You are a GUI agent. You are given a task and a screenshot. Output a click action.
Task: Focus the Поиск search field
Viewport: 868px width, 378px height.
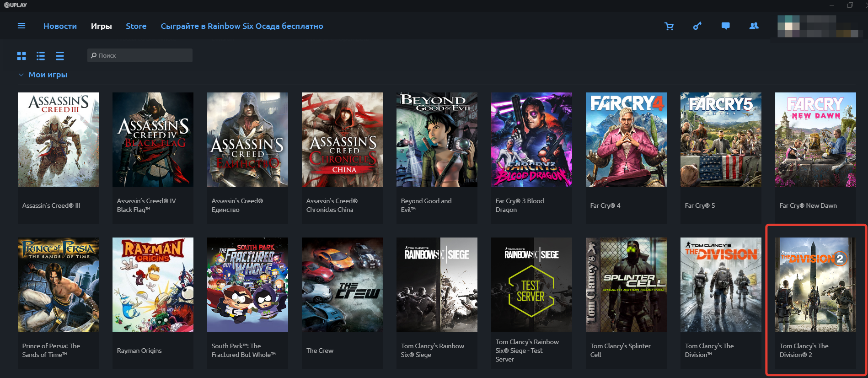click(x=140, y=55)
